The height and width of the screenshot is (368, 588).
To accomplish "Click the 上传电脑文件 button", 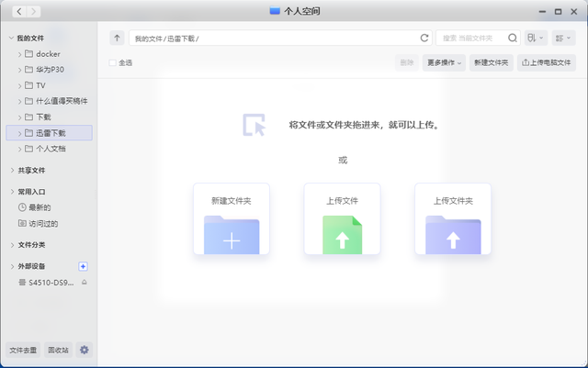I will pyautogui.click(x=547, y=62).
